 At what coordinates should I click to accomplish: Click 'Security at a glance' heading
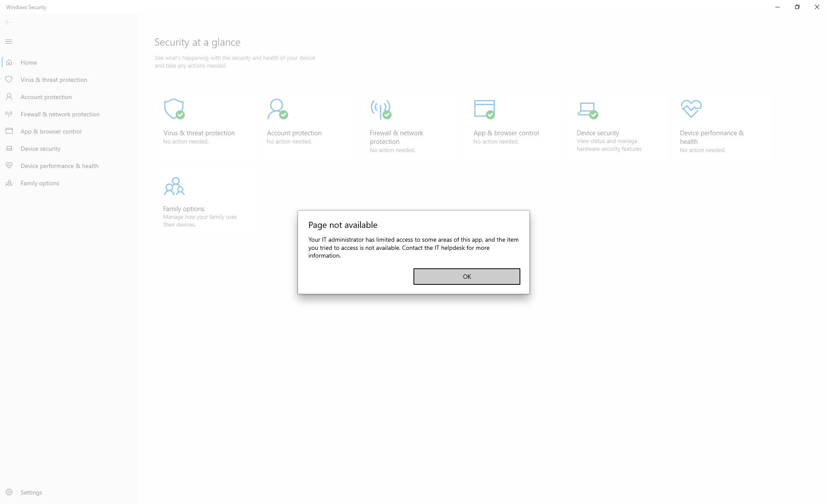click(x=197, y=42)
